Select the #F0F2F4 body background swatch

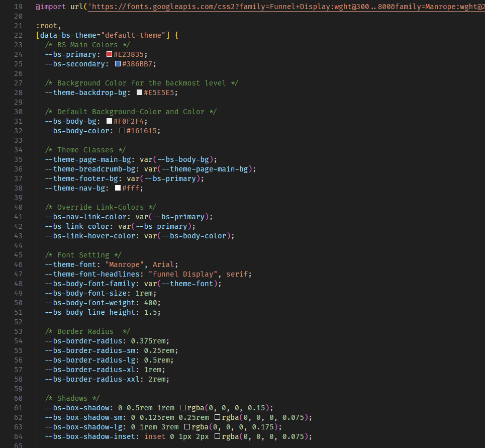click(x=109, y=121)
